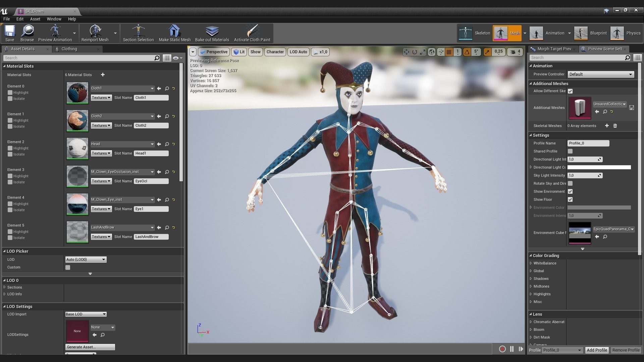Open the LOD Auto (LOD0) dropdown
644x362 pixels.
tap(86, 259)
